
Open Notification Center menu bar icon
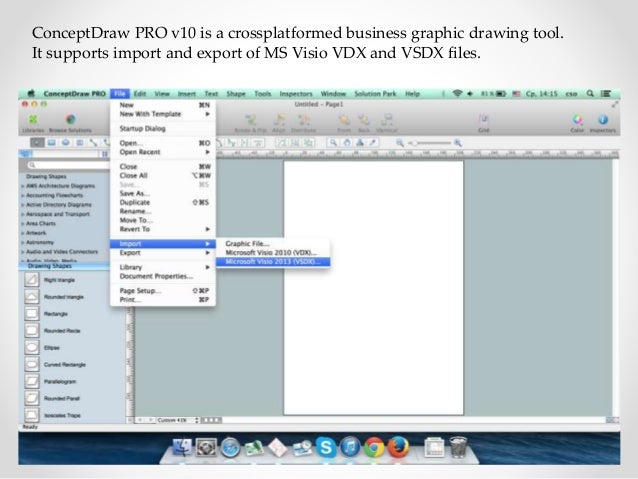pos(606,94)
